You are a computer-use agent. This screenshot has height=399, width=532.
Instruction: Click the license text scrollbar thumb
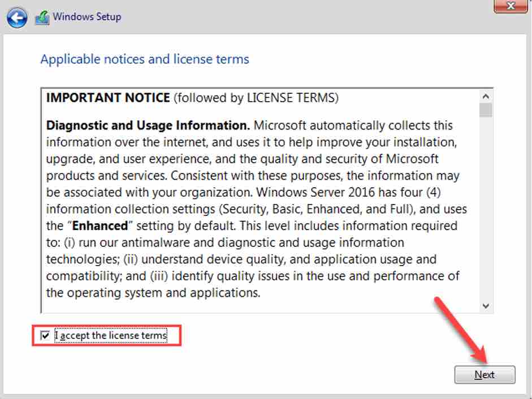coord(486,110)
